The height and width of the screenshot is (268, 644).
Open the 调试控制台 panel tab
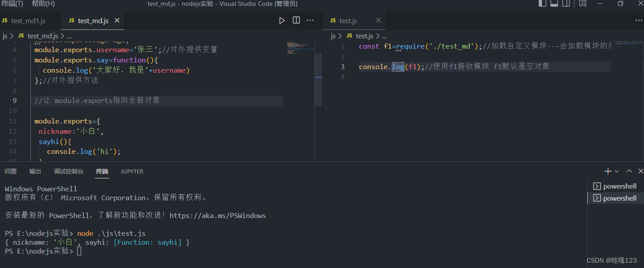[69, 171]
